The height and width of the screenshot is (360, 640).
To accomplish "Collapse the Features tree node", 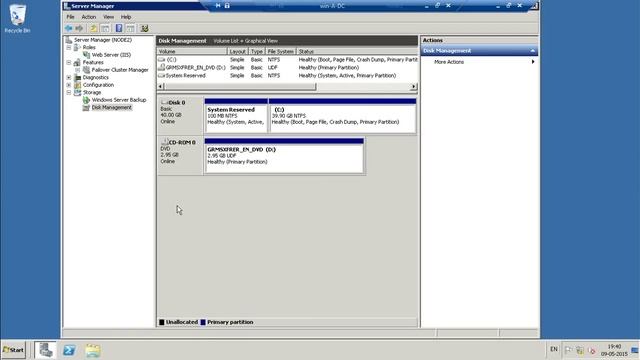I will (69, 62).
